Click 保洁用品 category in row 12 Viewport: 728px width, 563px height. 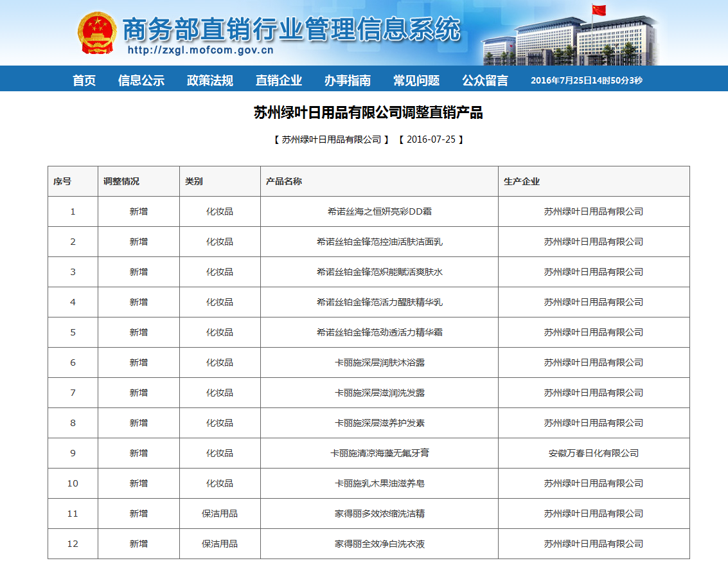pyautogui.click(x=220, y=544)
